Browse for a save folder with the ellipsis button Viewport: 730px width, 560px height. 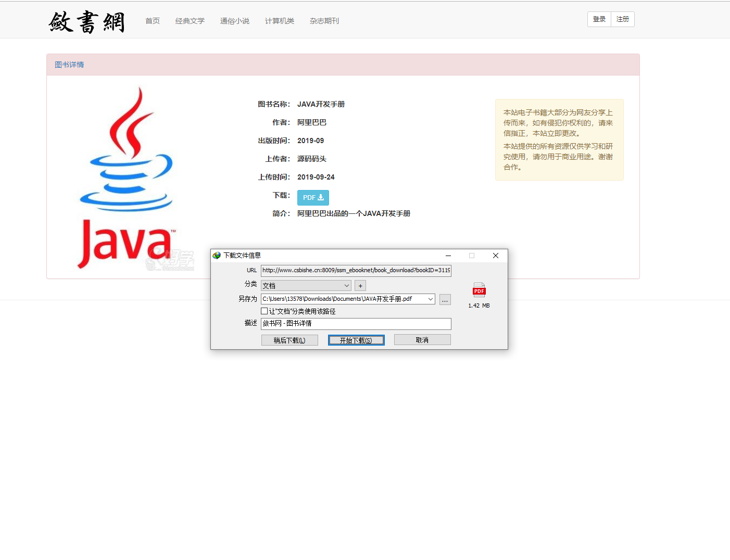(445, 299)
